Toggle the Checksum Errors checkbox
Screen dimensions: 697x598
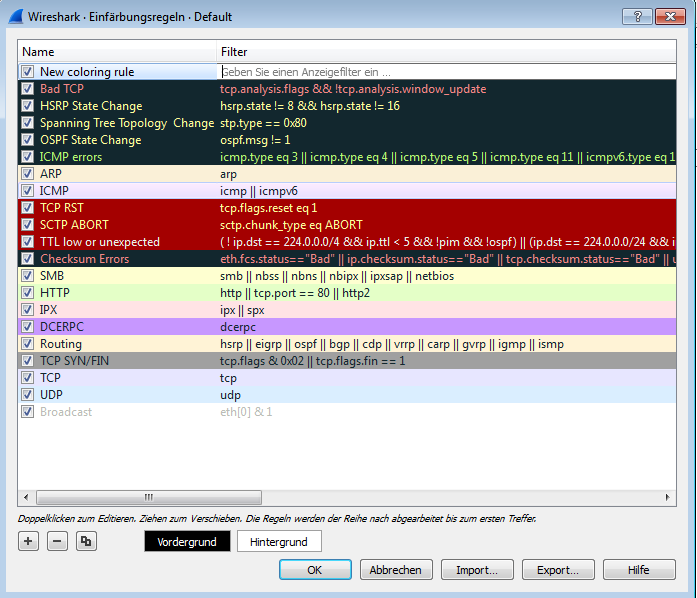28,259
